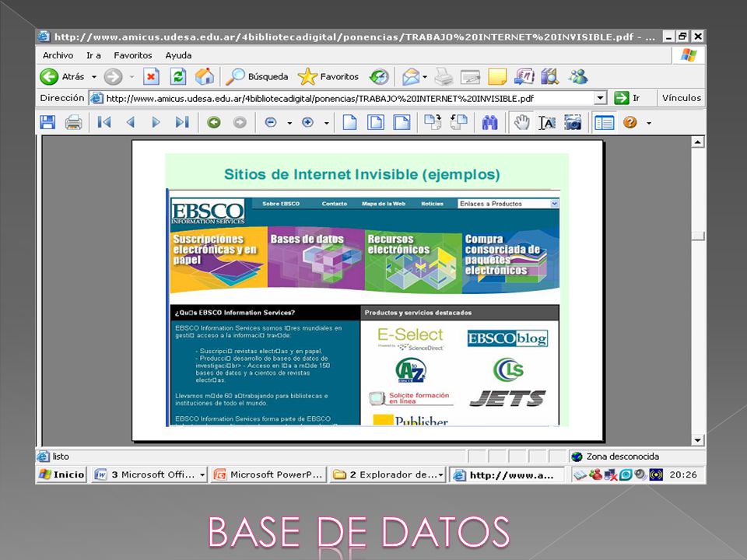
Task: Click the mail envelope icon
Action: [x=410, y=77]
